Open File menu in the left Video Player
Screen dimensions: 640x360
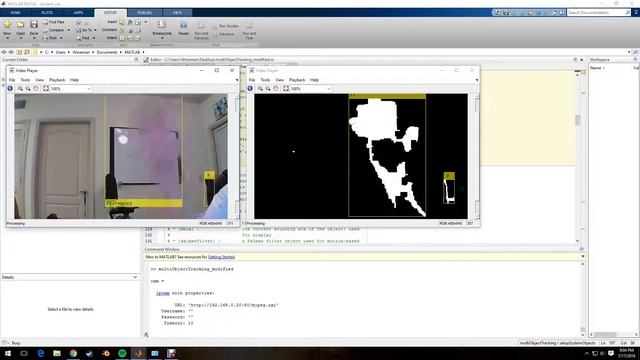coord(12,80)
